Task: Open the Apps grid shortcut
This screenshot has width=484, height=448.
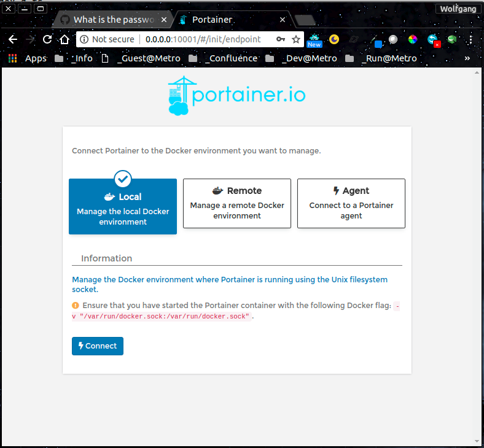Action: click(28, 58)
